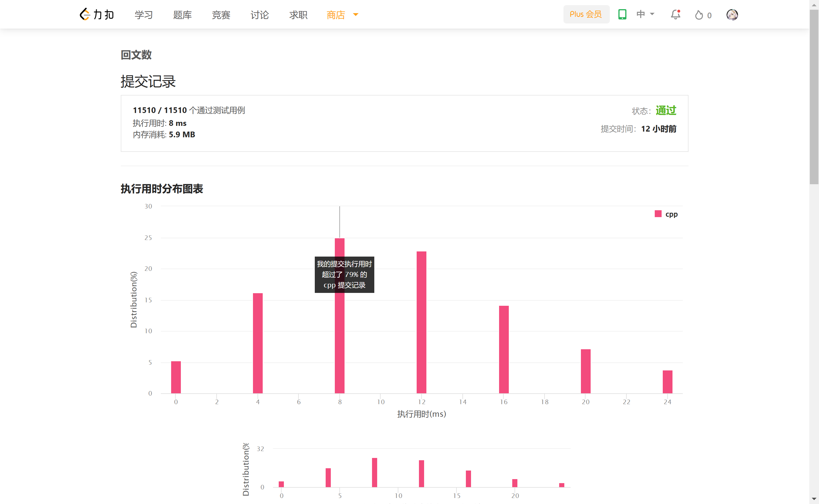Image resolution: width=819 pixels, height=504 pixels.
Task: Open the 学习 menu
Action: (144, 15)
